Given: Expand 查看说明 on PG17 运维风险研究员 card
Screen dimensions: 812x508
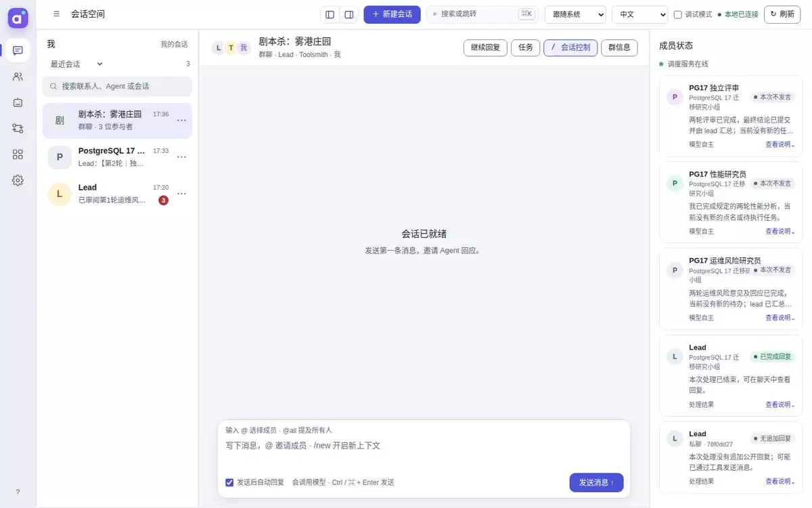Looking at the screenshot, I should tap(780, 318).
